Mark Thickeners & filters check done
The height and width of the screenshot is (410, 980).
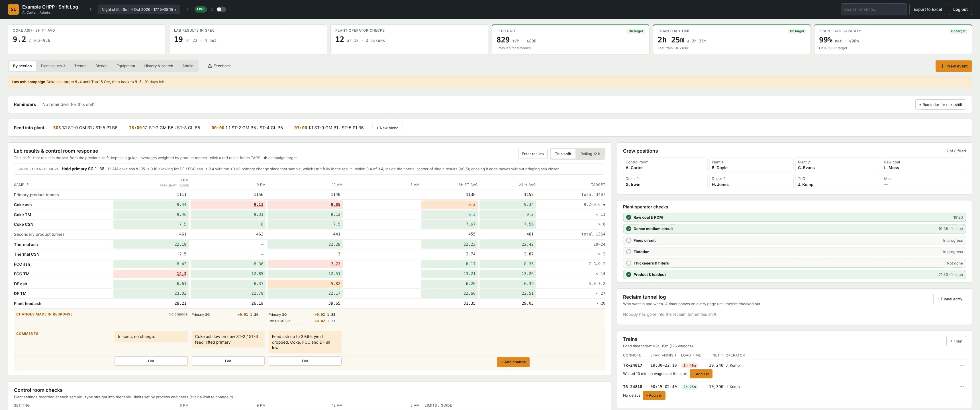tap(628, 263)
